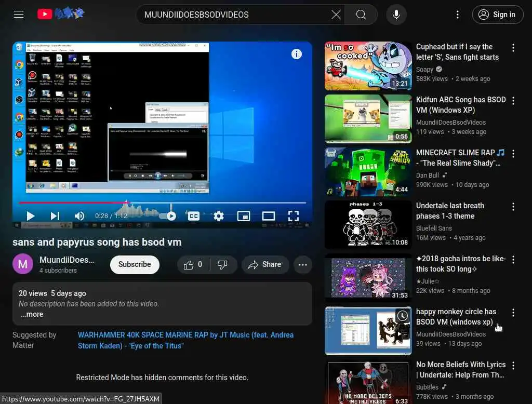Viewport: 532px width, 404px height.
Task: Add happy monkey circle to Watch later
Action: (403, 316)
